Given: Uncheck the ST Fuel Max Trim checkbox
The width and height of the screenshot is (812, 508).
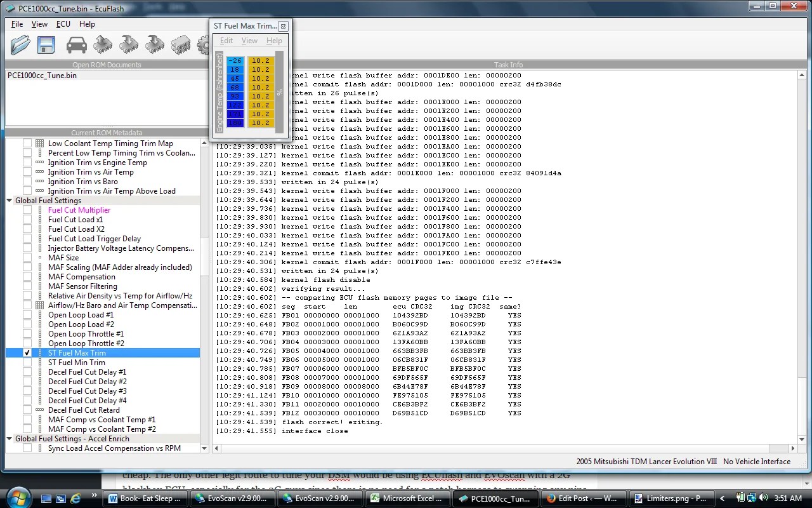Looking at the screenshot, I should [x=27, y=353].
